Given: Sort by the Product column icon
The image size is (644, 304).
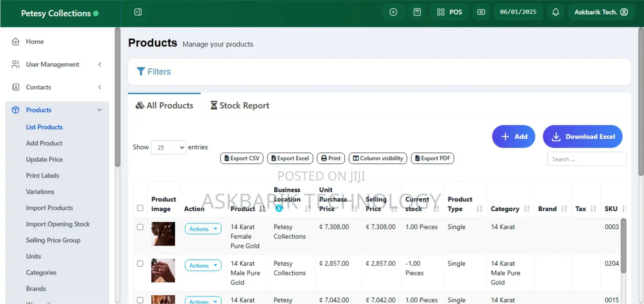Looking at the screenshot, I should click(263, 209).
